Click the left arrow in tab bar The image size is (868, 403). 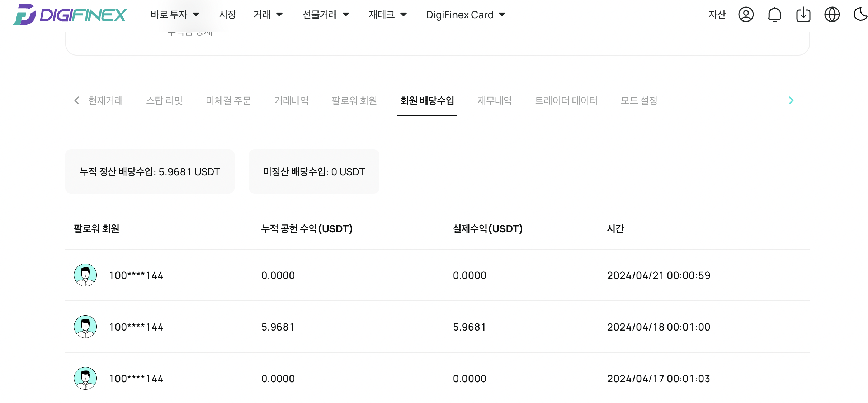tap(76, 100)
